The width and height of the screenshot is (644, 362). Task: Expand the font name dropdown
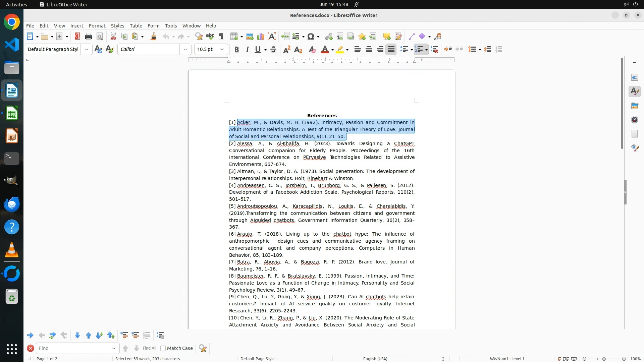click(x=185, y=50)
